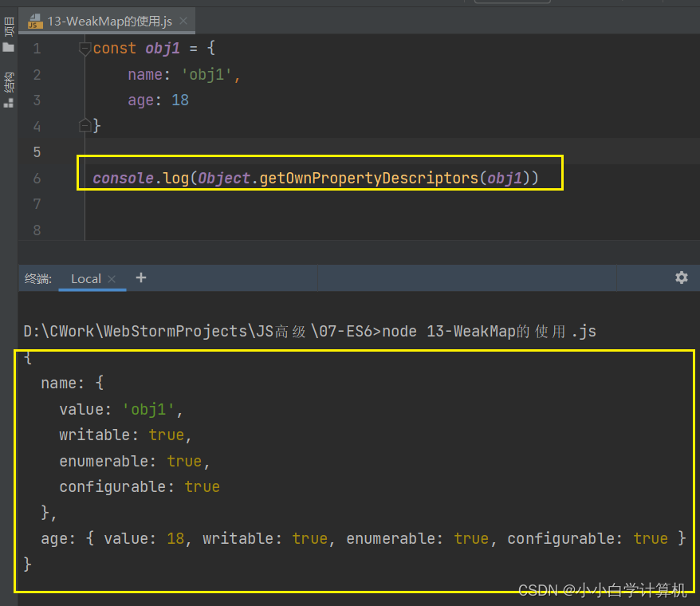Screen dimensions: 700x606
Task: Click the obj1 variable declaration on line 1
Action: (163, 48)
